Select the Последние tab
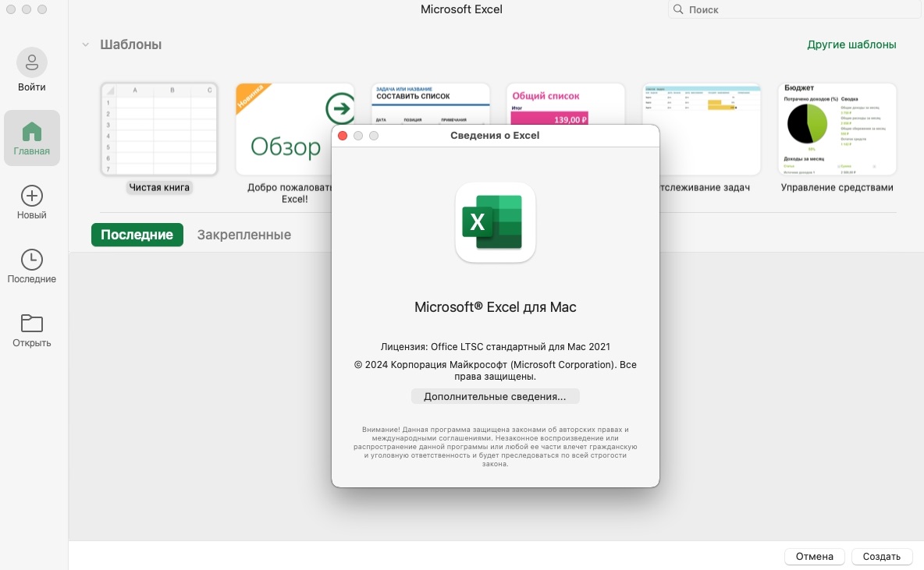The image size is (924, 570). (137, 235)
